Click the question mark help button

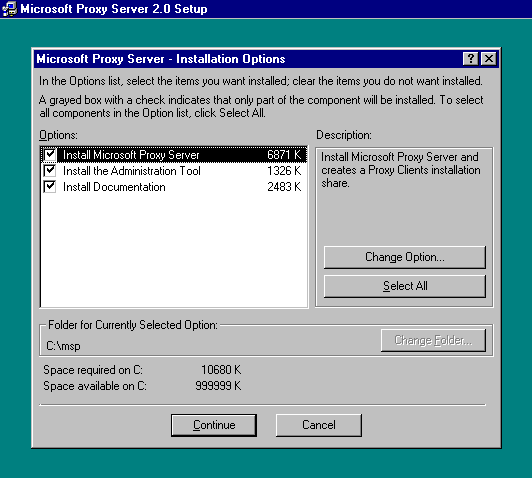(470, 59)
